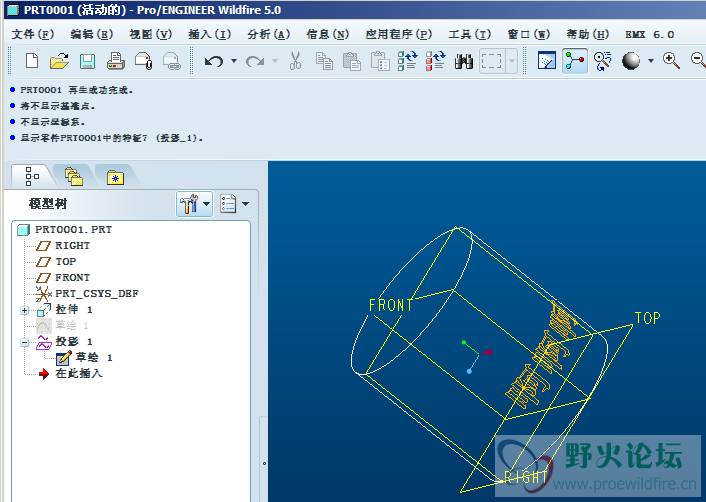706x502 pixels.
Task: Open an existing file via folder icon
Action: (x=59, y=61)
